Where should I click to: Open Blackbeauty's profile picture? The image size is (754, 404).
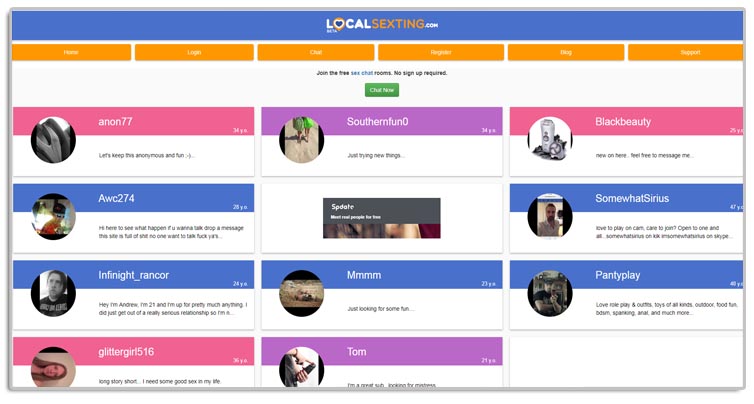(x=550, y=140)
